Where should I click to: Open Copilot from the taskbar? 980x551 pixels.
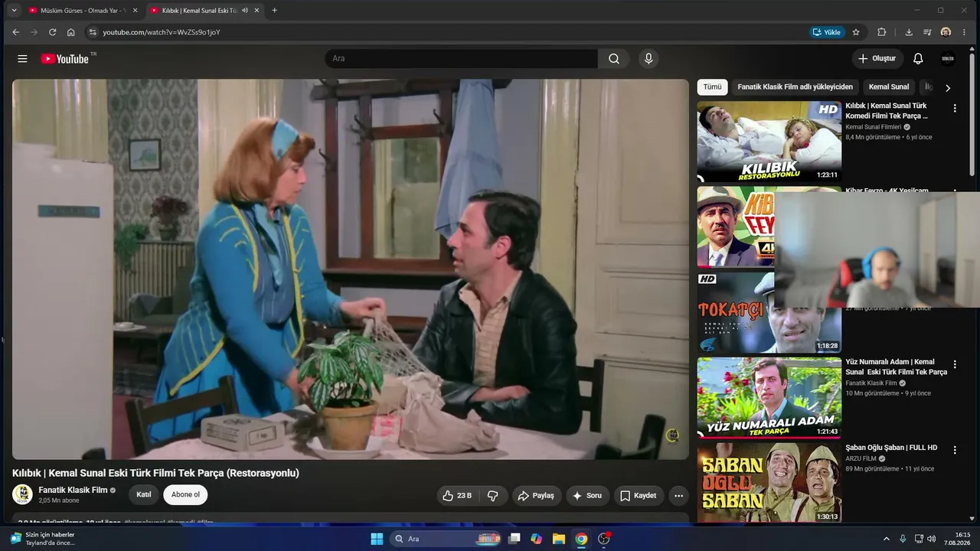click(537, 539)
